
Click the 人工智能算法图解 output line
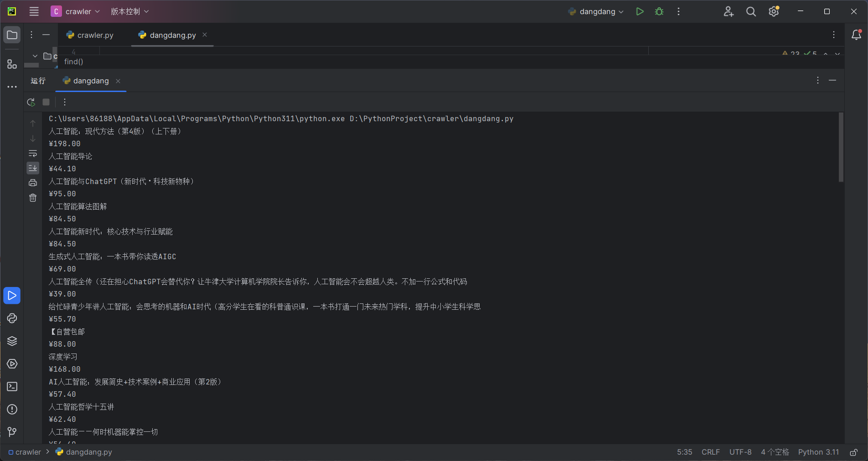coord(78,206)
